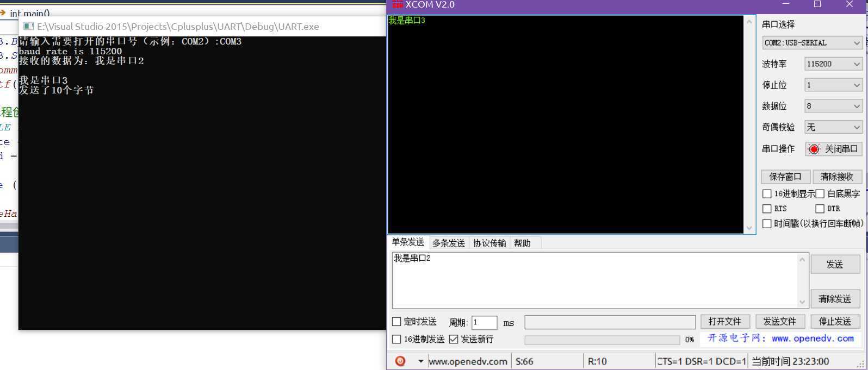Image resolution: width=868 pixels, height=370 pixels.
Task: Click the 清除接收 button
Action: 837,177
